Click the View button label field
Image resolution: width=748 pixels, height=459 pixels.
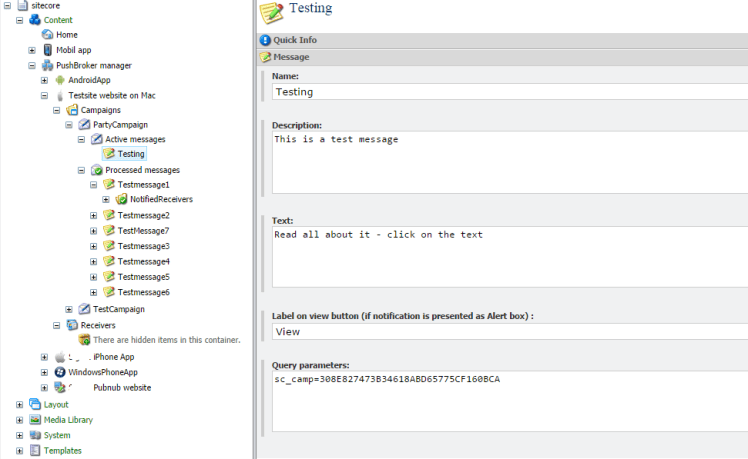tap(508, 332)
